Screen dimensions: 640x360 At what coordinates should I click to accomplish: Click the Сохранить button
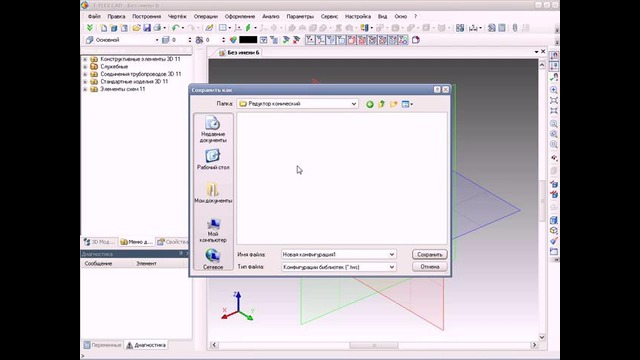430,254
